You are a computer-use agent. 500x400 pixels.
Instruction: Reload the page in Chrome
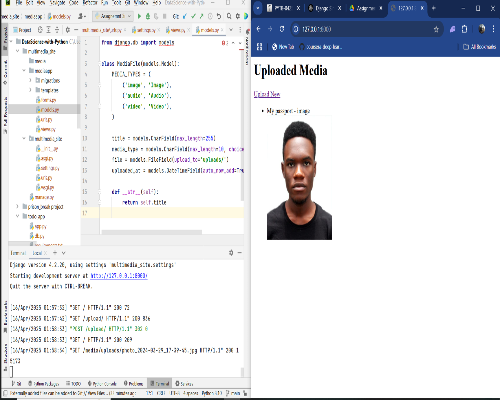(x=282, y=29)
